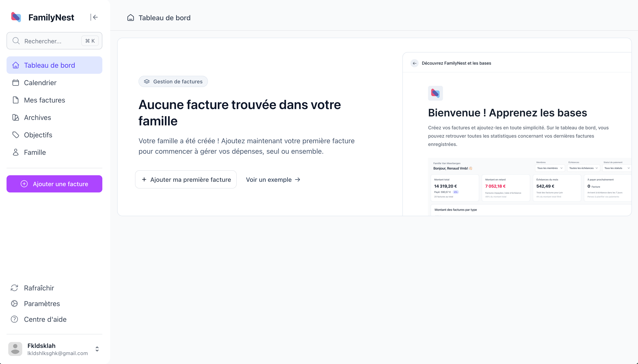
Task: Select the Famille member icon
Action: pyautogui.click(x=16, y=152)
